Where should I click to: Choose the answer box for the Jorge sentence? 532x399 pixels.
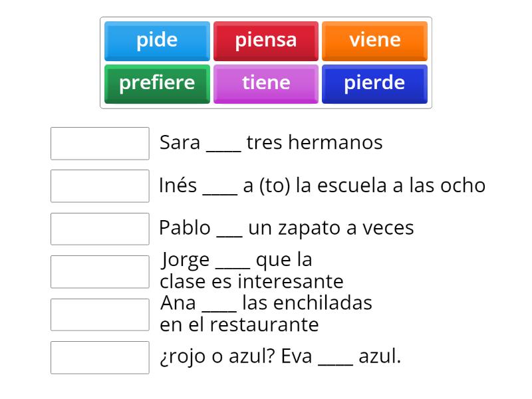(x=100, y=272)
